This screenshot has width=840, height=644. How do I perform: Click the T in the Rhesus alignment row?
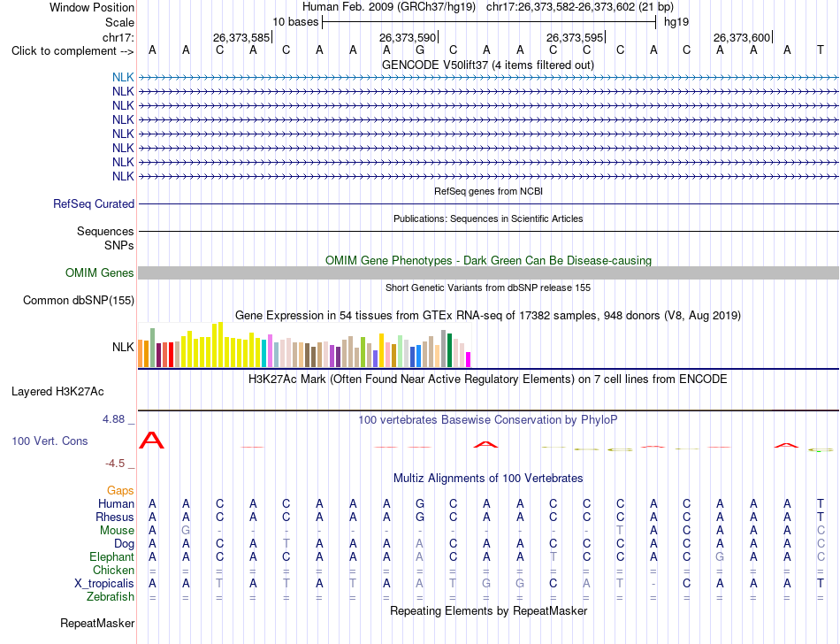point(821,517)
